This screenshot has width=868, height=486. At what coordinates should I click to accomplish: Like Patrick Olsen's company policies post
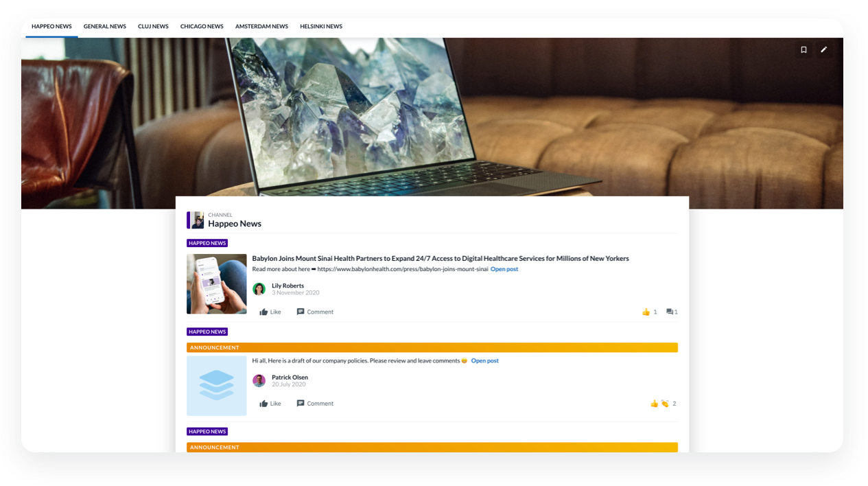(x=270, y=404)
